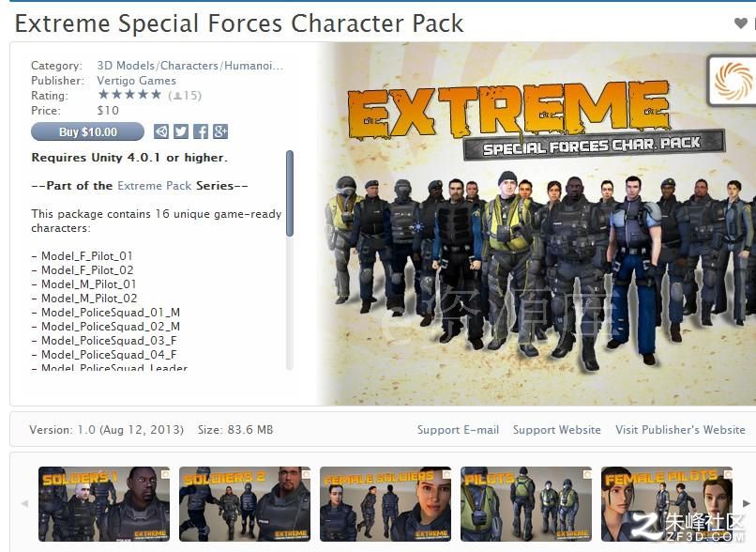Visit Publisher's Website link
Viewport: 756px width, 552px height.
(x=680, y=429)
